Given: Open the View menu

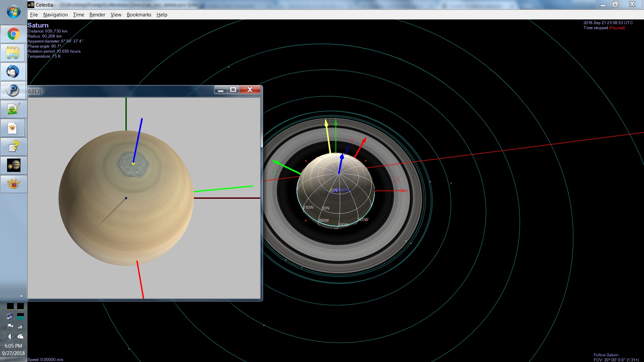Looking at the screenshot, I should point(116,15).
